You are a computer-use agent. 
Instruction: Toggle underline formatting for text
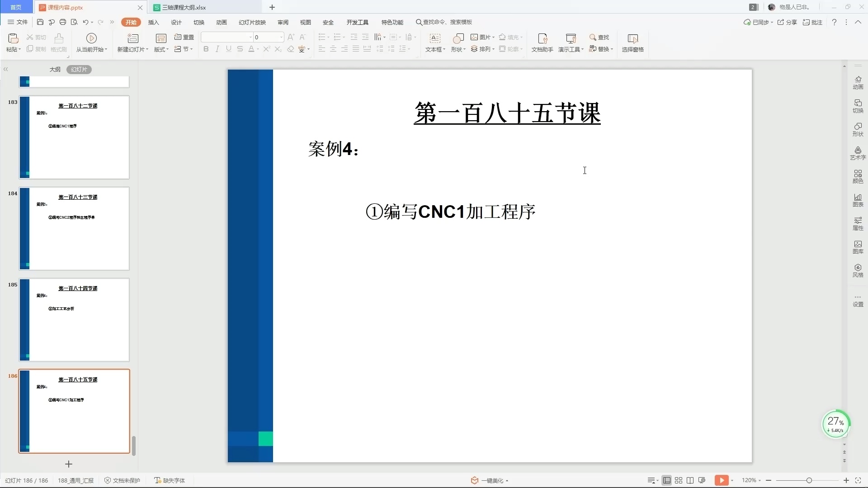point(228,49)
